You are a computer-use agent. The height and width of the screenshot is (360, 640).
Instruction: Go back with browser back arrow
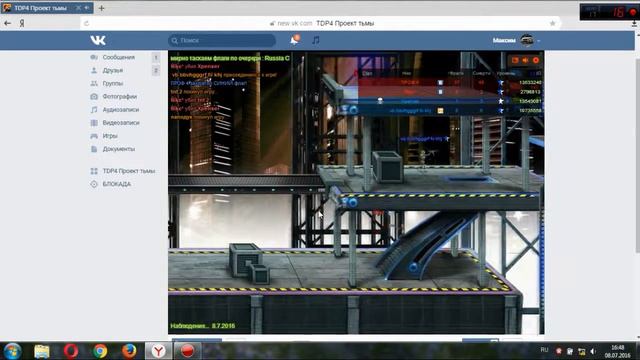[x=7, y=23]
